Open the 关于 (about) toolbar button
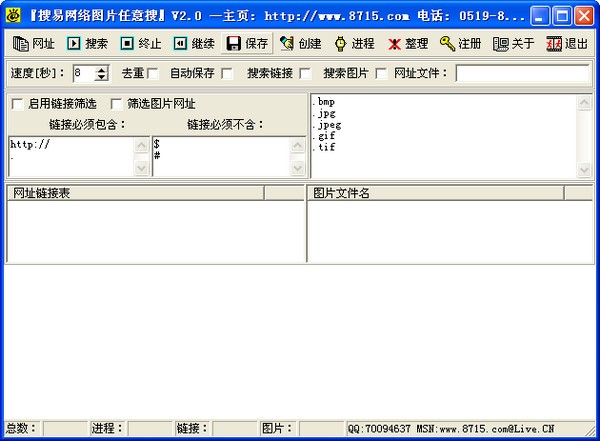The height and width of the screenshot is (441, 600). 514,43
